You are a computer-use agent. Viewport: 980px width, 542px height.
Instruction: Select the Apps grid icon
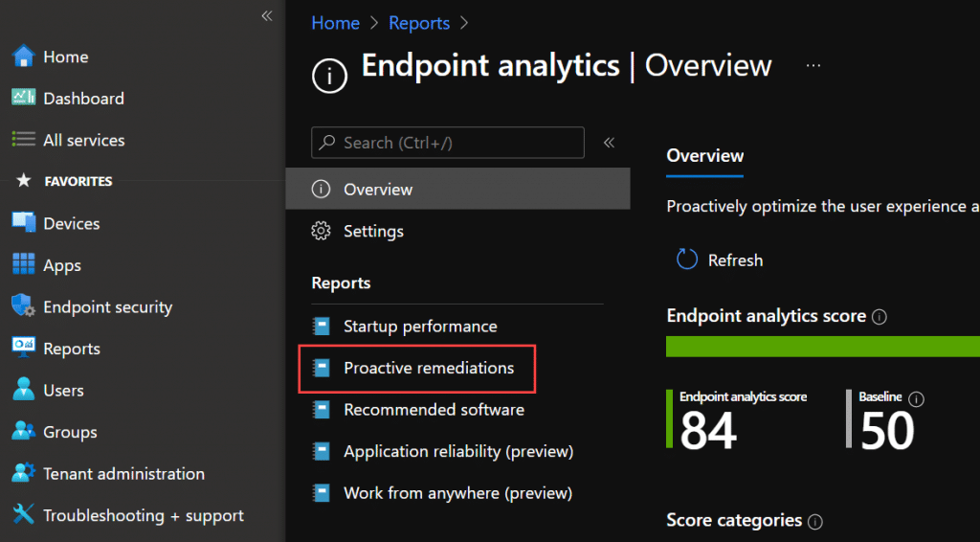tap(24, 264)
